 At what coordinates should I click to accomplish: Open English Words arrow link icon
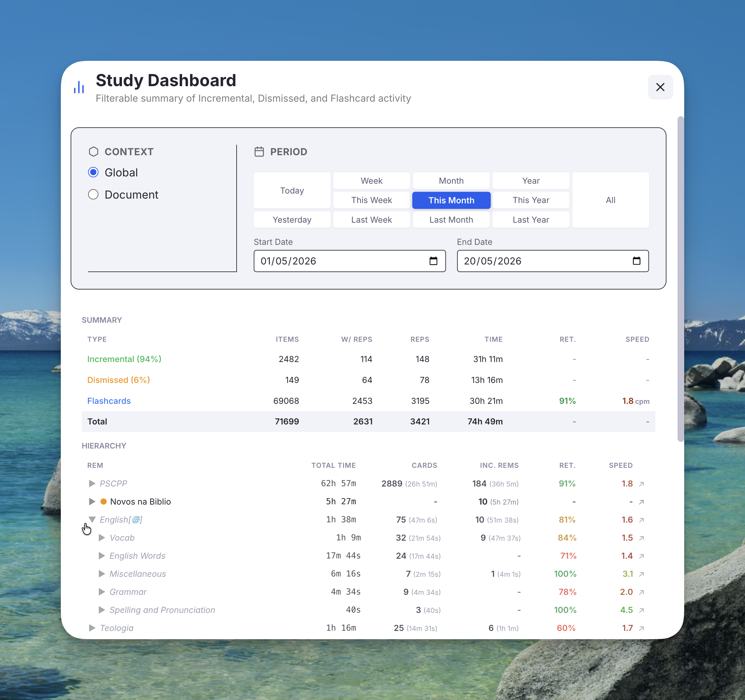pyautogui.click(x=641, y=556)
